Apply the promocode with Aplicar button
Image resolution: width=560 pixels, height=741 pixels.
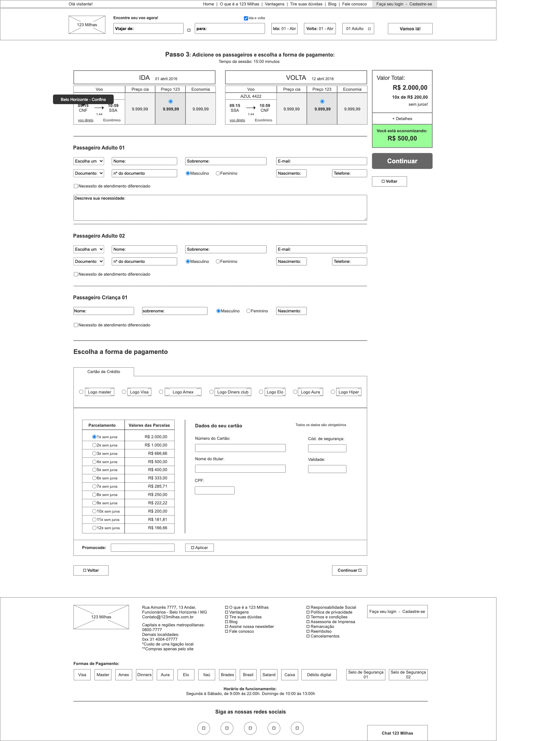point(199,547)
